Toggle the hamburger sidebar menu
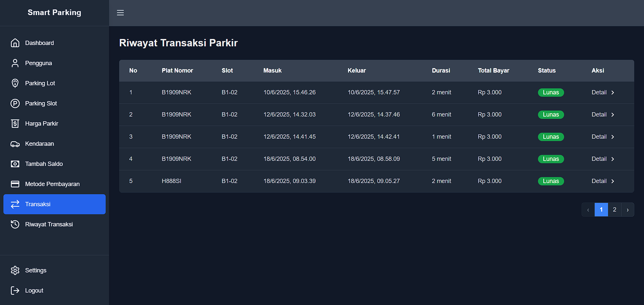The image size is (644, 305). pyautogui.click(x=120, y=13)
